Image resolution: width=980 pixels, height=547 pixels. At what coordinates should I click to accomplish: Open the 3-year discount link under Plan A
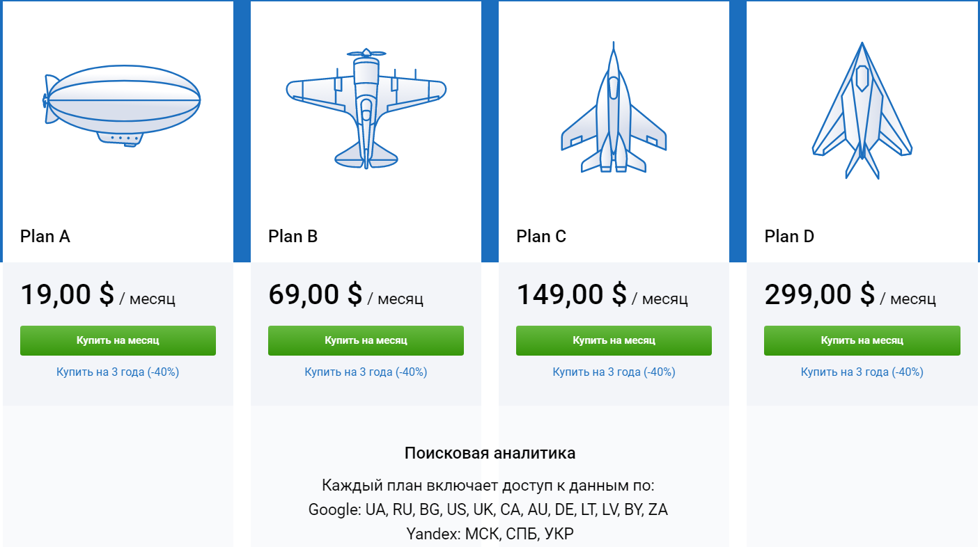117,372
